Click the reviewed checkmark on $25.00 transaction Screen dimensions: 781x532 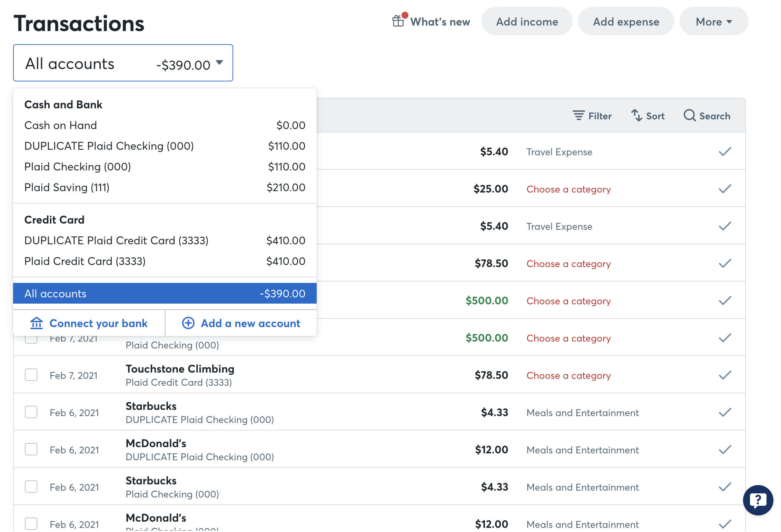pos(725,189)
